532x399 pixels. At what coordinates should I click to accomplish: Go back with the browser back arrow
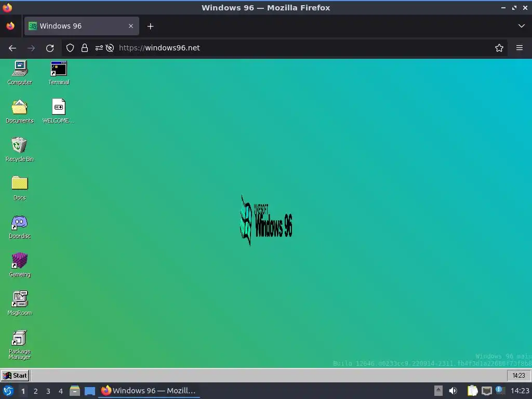(x=12, y=48)
